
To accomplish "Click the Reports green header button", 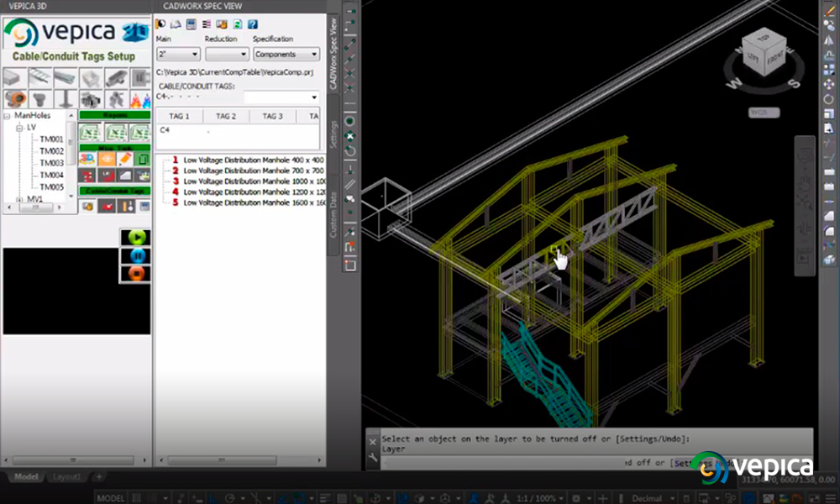I will [114, 115].
